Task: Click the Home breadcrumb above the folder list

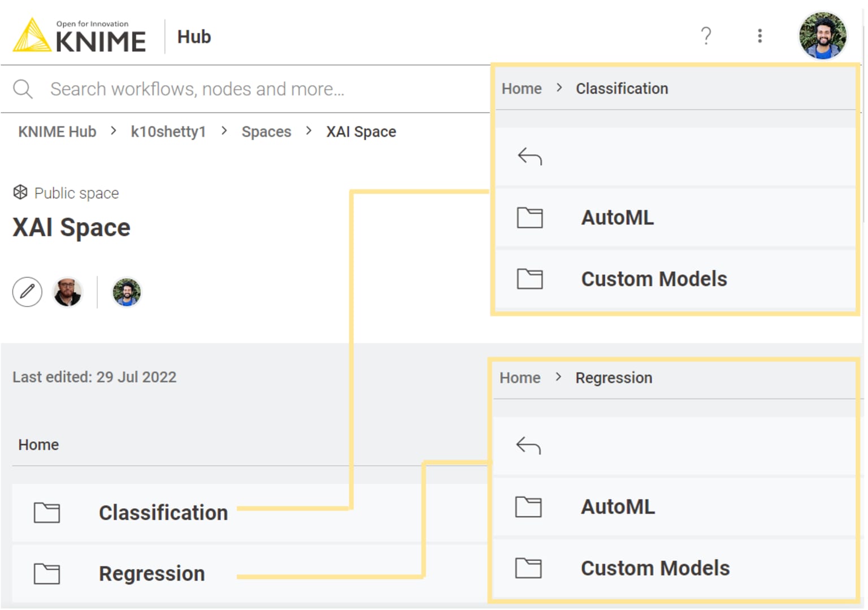Action: click(x=38, y=445)
